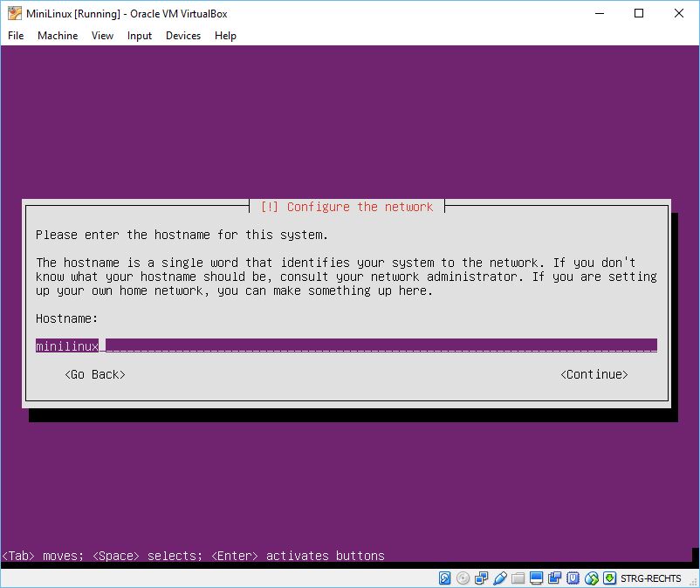Screen dimensions: 700x588
Task: Open the Devices menu
Action: 183,36
